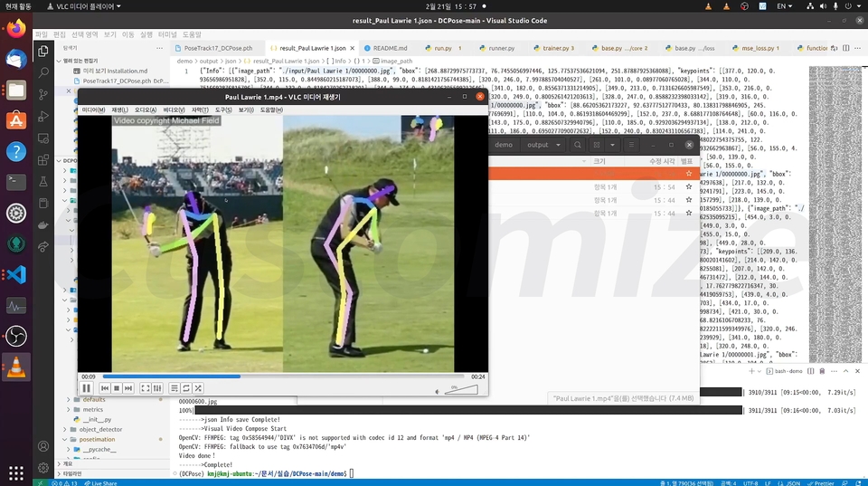The height and width of the screenshot is (486, 868).
Task: Open Thunderbird from the dock
Action: click(16, 60)
